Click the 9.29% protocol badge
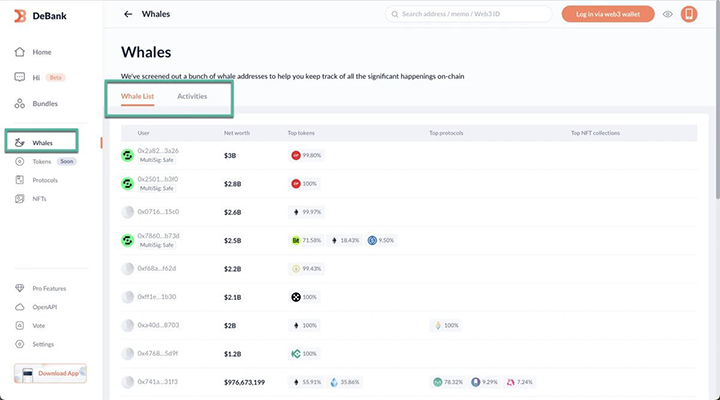720x400 pixels. coord(485,382)
